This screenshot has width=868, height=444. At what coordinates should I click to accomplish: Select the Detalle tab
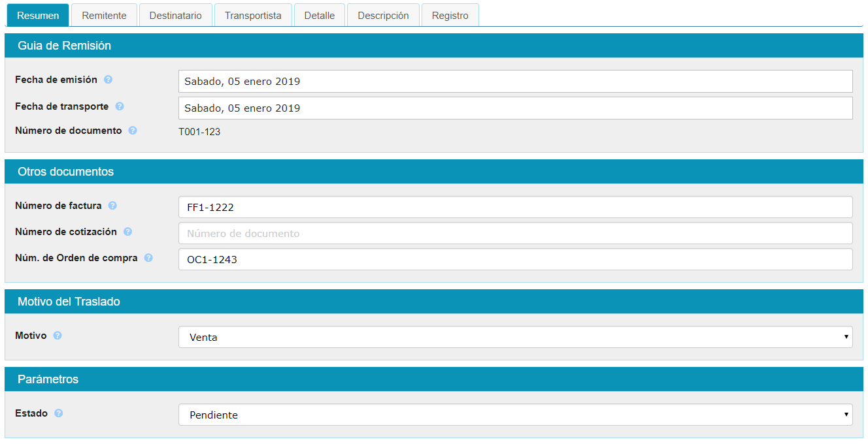(319, 16)
